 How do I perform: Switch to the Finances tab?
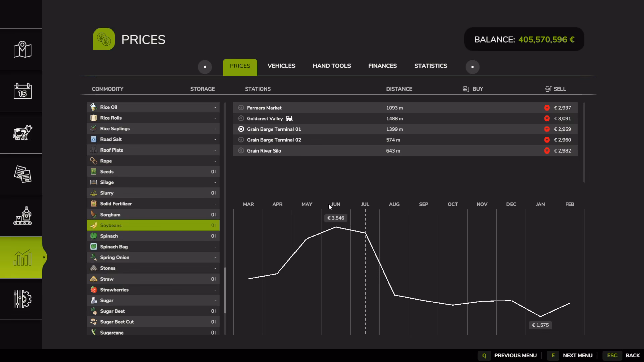tap(382, 66)
